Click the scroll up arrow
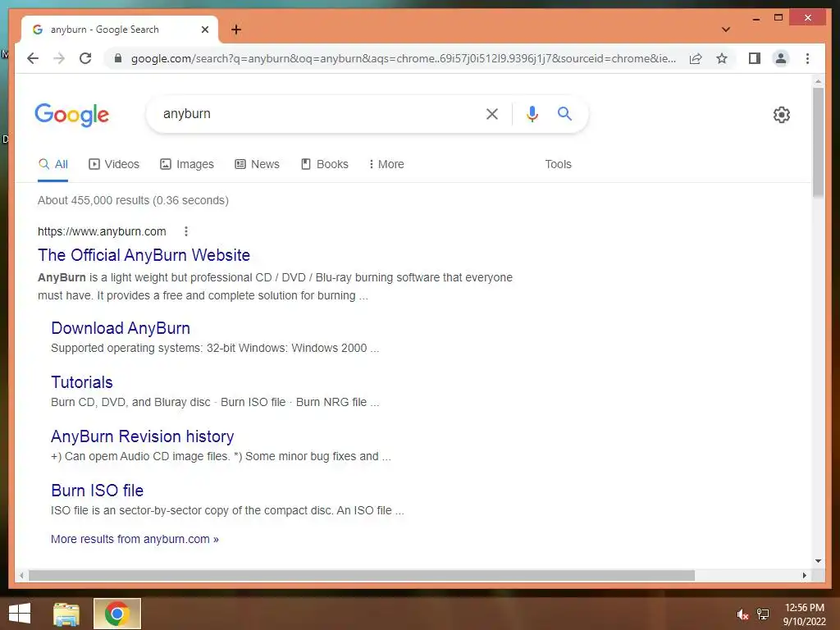The height and width of the screenshot is (630, 840). tap(818, 82)
